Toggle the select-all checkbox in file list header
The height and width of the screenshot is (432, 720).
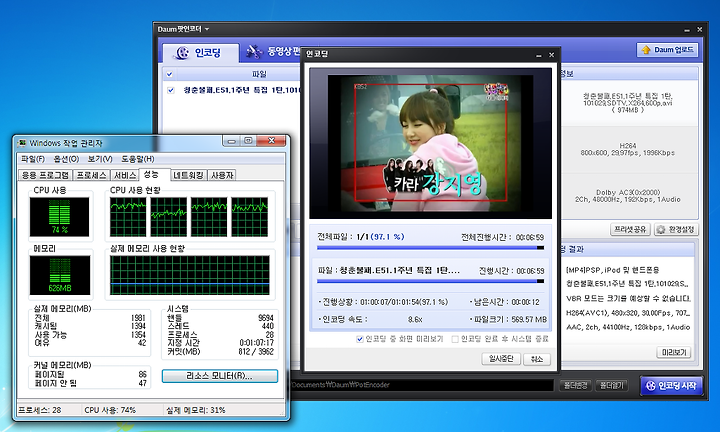(x=169, y=74)
